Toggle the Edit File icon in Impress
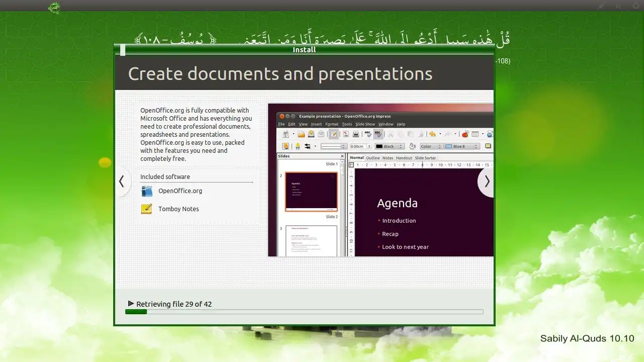644x362 pixels. 334,134
